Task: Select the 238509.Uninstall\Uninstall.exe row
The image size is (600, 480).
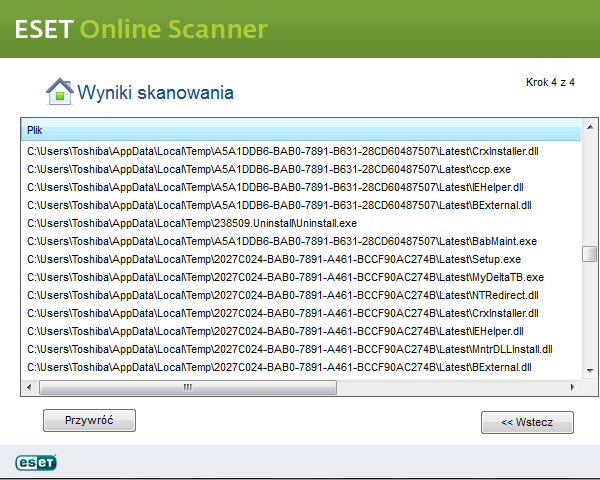Action: [301, 223]
